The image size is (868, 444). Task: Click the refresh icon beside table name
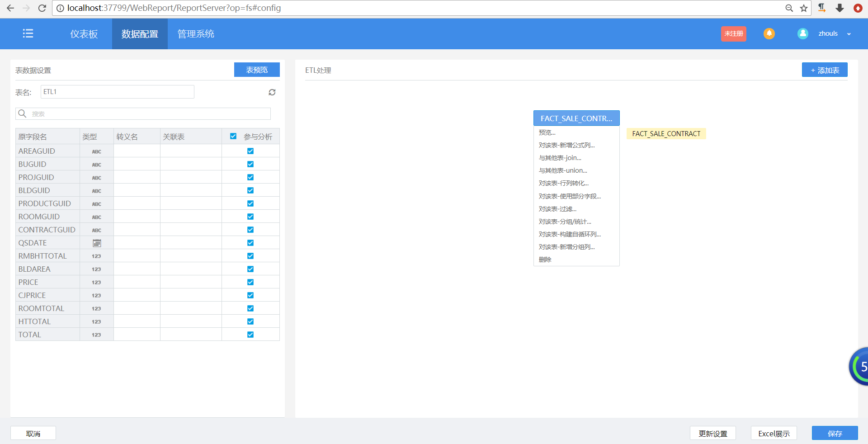tap(272, 92)
